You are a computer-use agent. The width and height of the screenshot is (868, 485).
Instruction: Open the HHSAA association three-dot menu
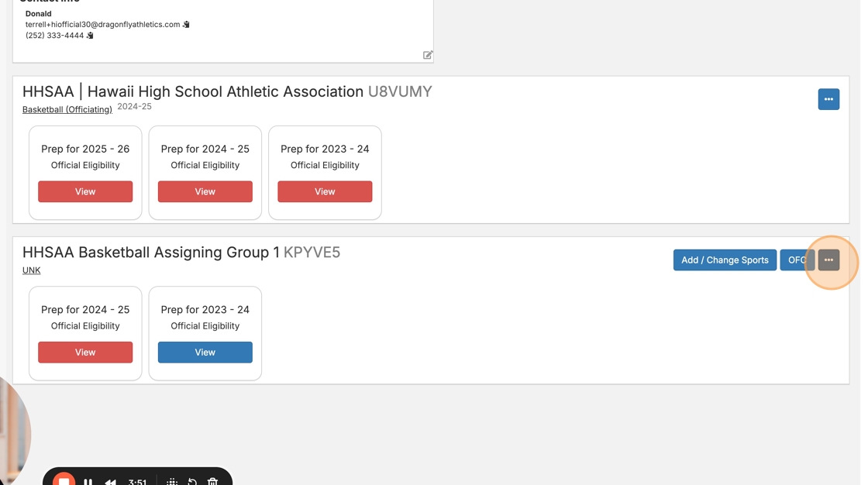point(828,99)
